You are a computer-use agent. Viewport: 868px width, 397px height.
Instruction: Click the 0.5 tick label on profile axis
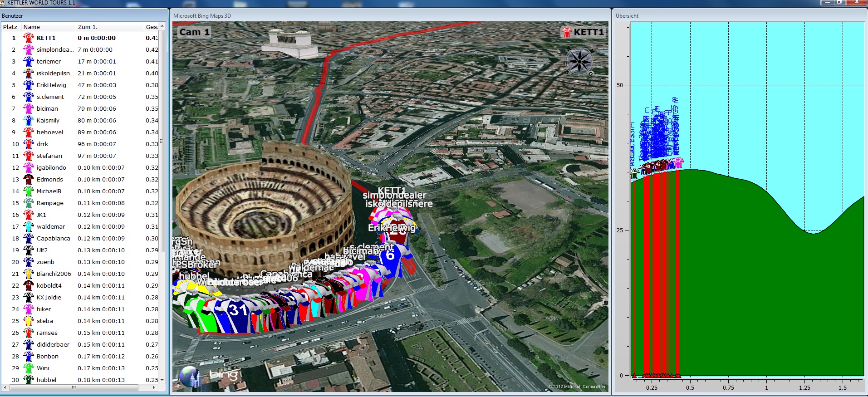coord(690,388)
